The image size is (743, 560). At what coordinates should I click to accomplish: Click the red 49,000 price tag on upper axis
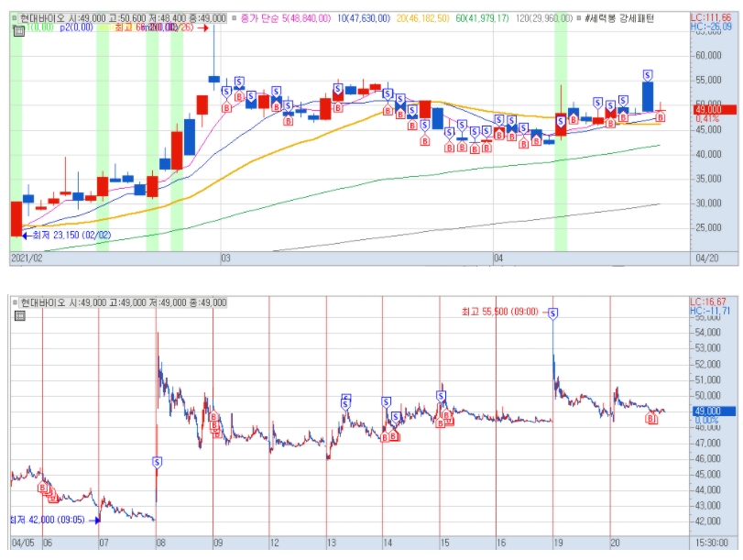click(x=709, y=109)
